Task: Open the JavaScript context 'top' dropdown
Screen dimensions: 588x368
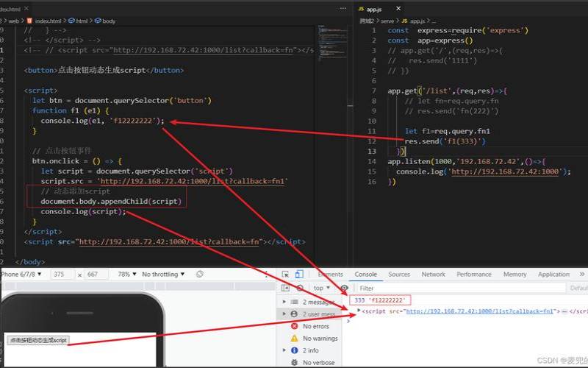Action: pos(322,288)
